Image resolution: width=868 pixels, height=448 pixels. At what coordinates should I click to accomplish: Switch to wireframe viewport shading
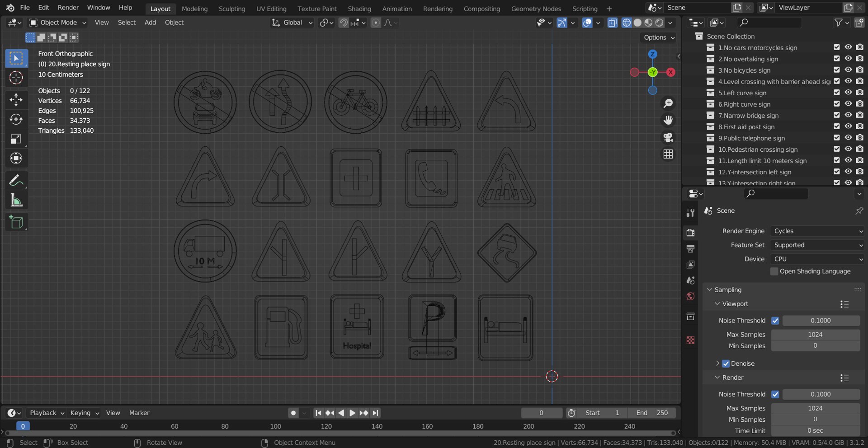coord(627,23)
